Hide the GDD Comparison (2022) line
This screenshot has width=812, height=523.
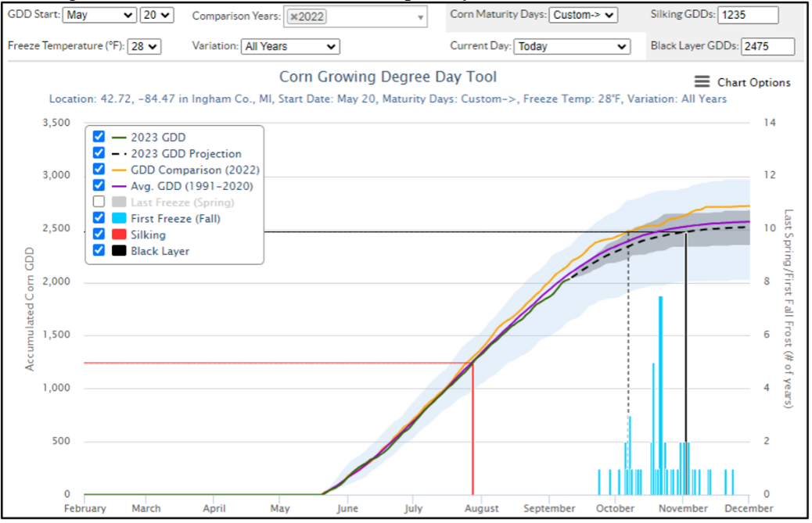[98, 170]
